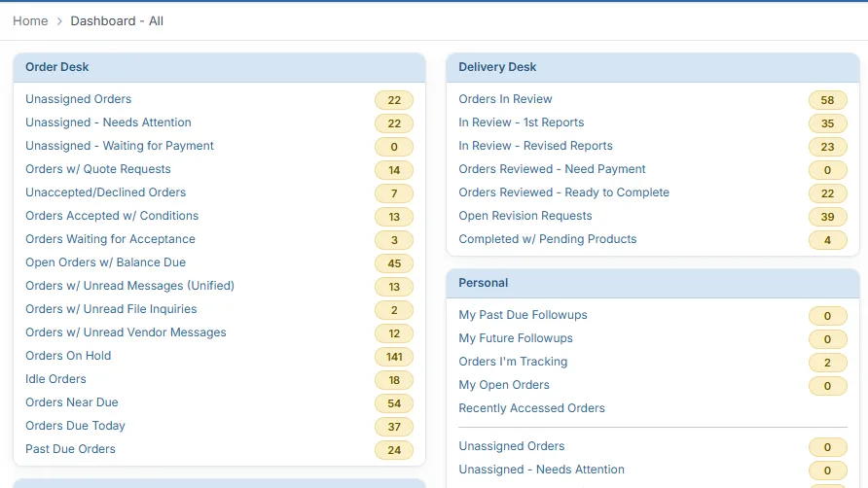Open Open Orders w/ Balance Due
Screen dimensions: 868x488
click(106, 262)
